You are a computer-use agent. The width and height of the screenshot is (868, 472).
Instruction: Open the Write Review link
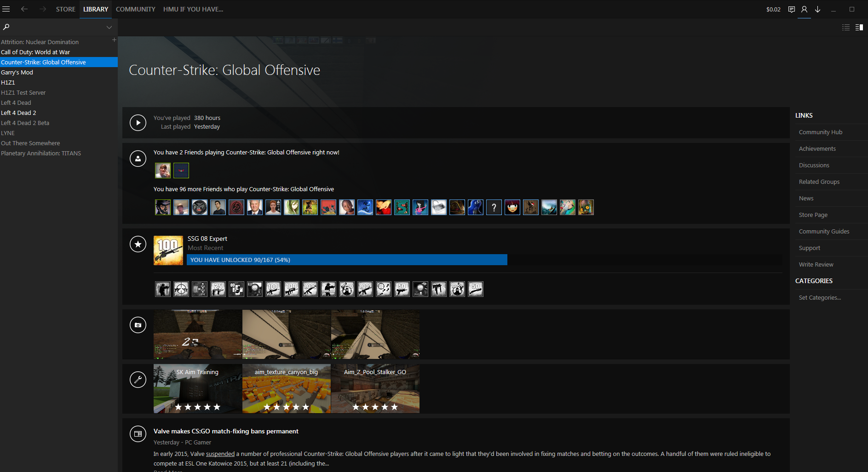click(816, 264)
